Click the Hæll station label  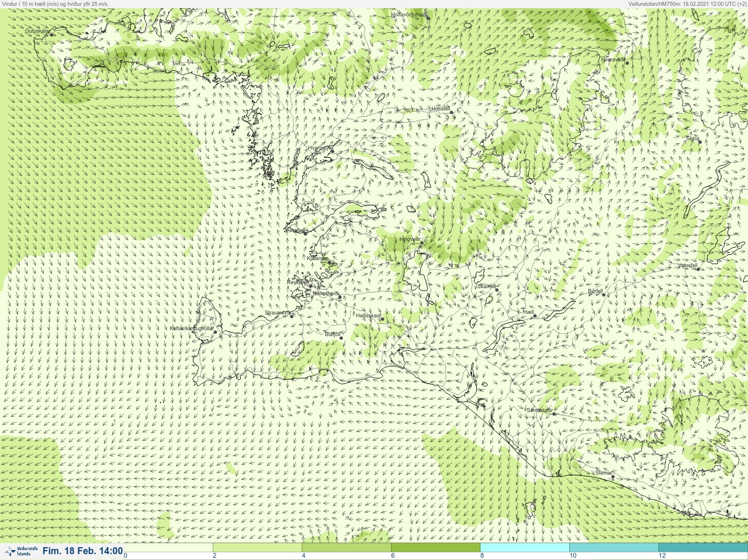point(528,312)
